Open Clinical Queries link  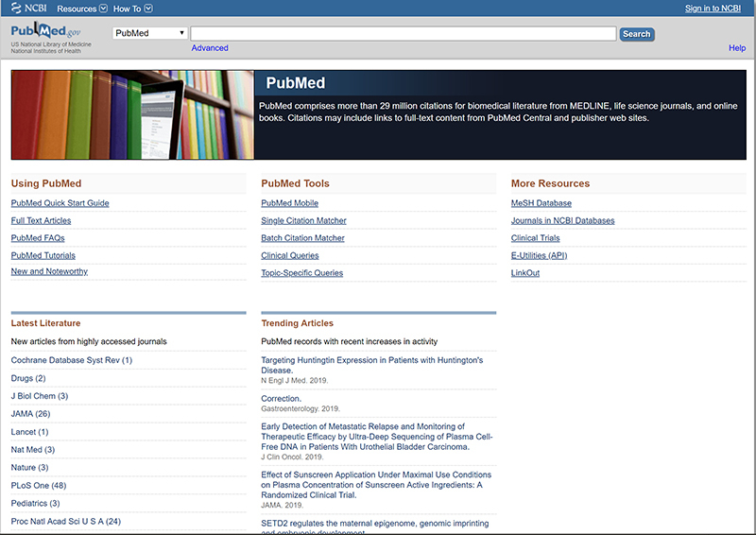(x=290, y=255)
